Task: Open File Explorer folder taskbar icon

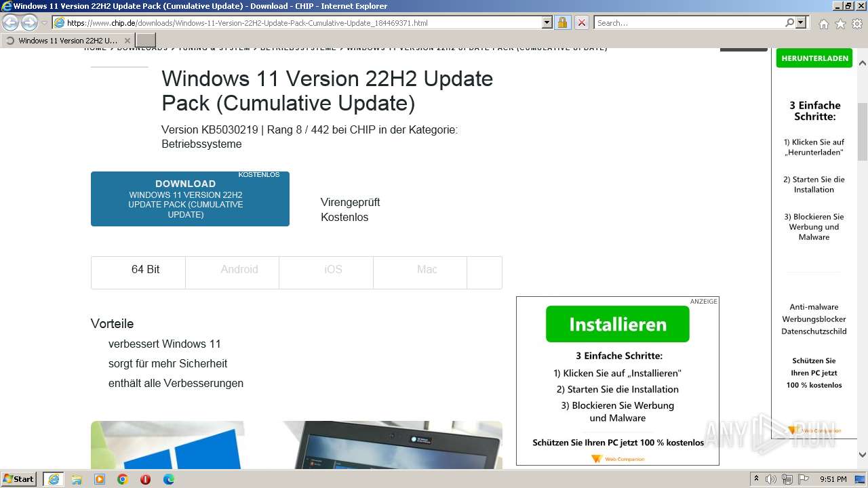Action: (77, 479)
